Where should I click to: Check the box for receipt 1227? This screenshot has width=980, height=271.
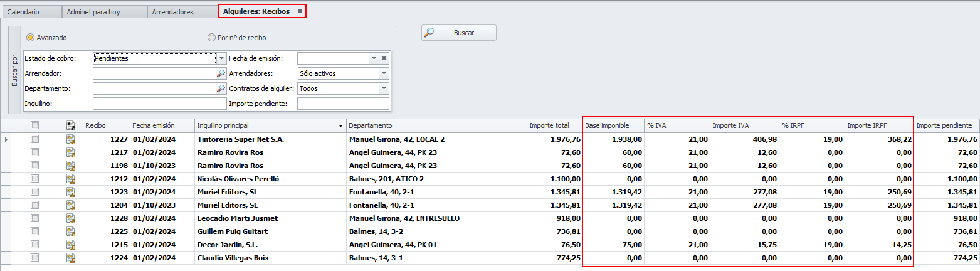(x=35, y=139)
